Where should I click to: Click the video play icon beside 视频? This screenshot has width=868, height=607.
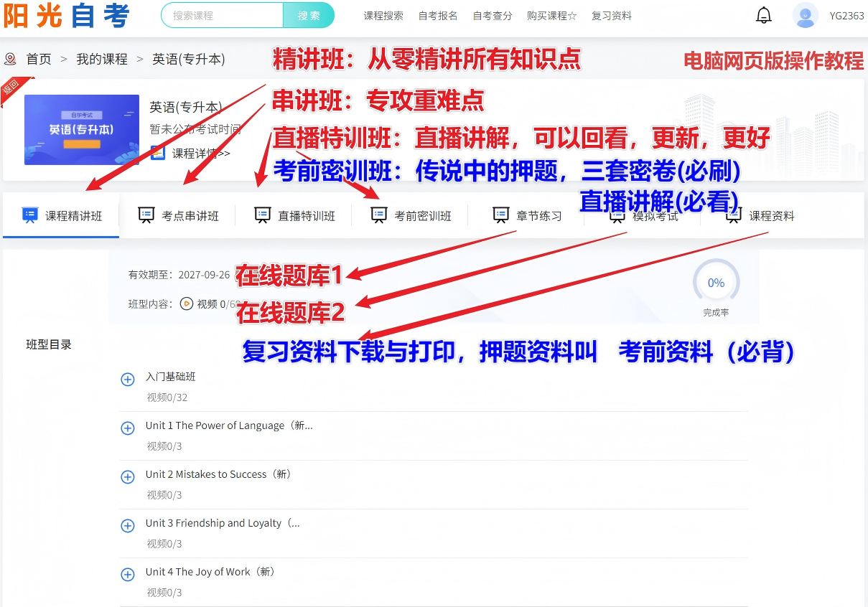click(187, 303)
